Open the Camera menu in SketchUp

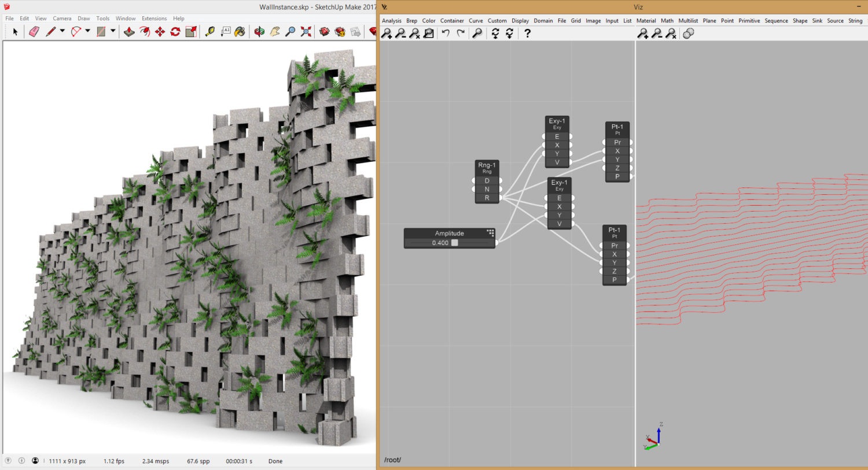62,18
